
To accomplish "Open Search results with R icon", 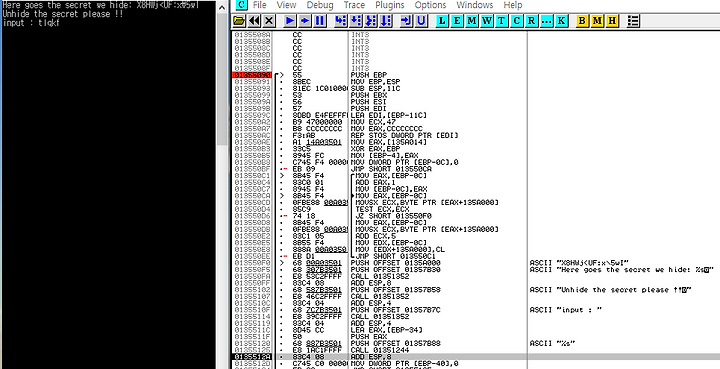I will click(531, 21).
